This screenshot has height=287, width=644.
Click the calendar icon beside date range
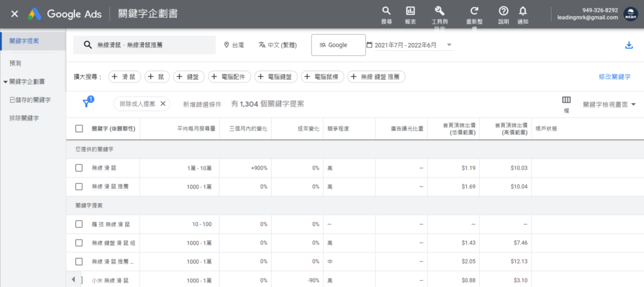(x=369, y=45)
